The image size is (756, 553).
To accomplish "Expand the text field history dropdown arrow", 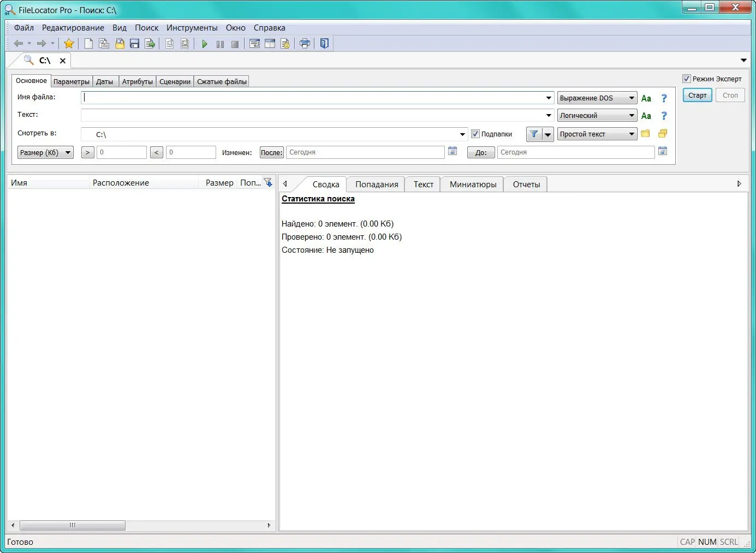I will coord(549,115).
